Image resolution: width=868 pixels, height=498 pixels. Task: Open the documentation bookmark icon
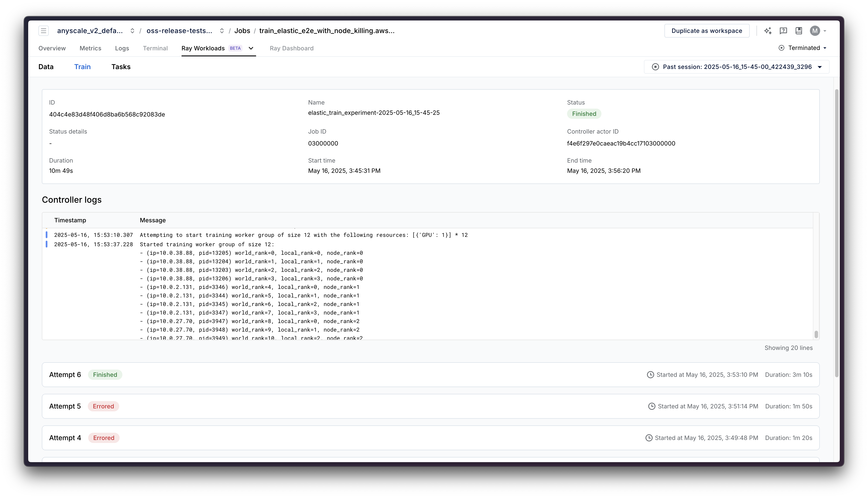(x=799, y=31)
